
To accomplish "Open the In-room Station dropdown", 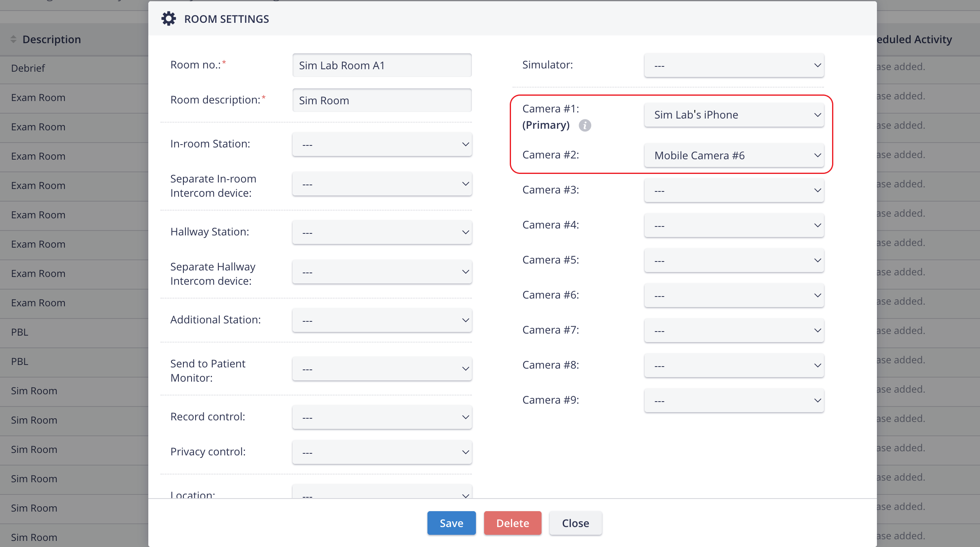I will point(382,144).
